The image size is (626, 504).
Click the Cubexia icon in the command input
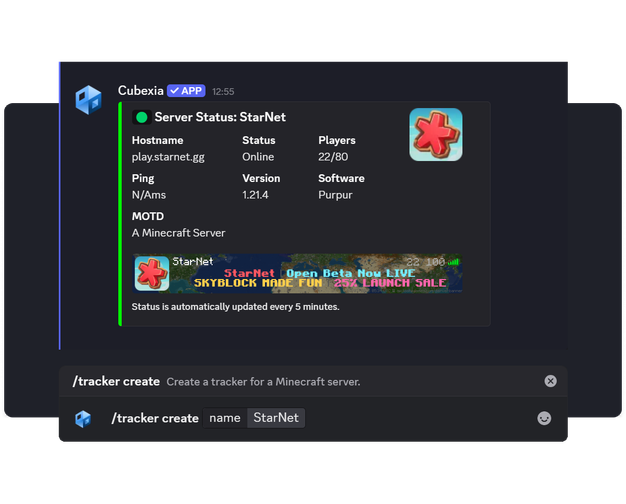tap(84, 418)
